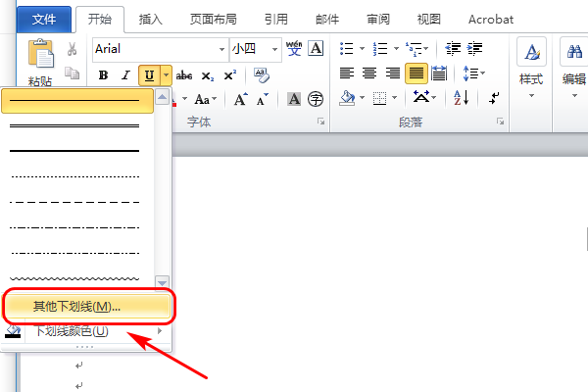Open the font name dropdown arrow
Screen dimensions: 588x392
[x=221, y=49]
